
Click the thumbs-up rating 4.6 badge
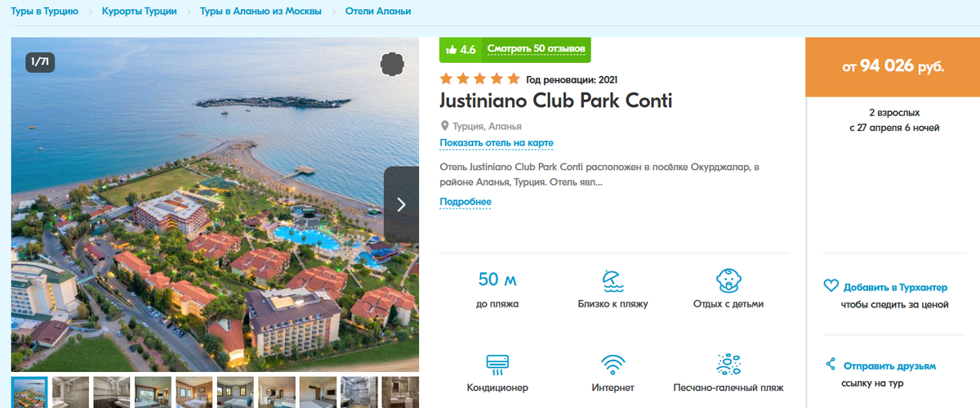(x=461, y=49)
